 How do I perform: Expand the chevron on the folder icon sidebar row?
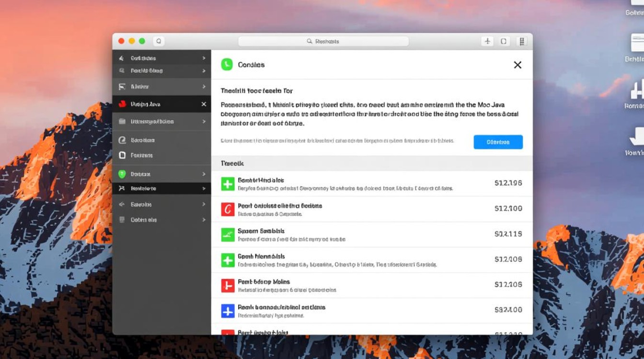(x=204, y=122)
